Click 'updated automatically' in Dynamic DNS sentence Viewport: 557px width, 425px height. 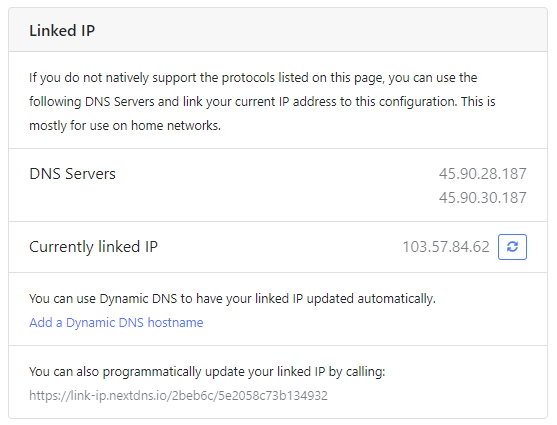click(x=371, y=299)
